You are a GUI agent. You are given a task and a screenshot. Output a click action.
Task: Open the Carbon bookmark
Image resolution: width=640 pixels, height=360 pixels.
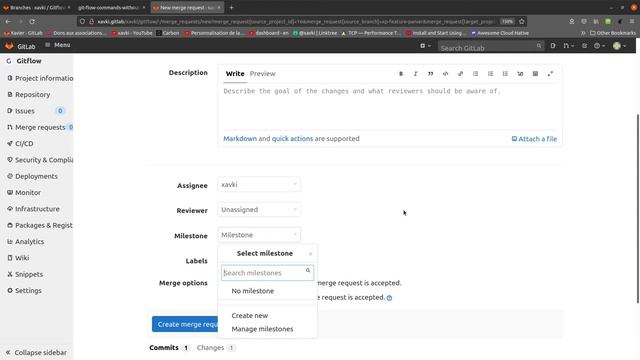[168, 33]
